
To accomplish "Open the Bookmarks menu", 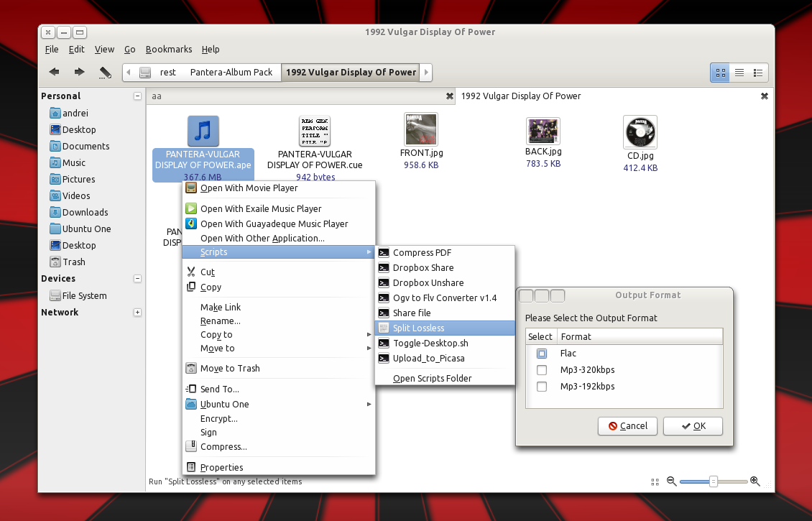I will (169, 49).
